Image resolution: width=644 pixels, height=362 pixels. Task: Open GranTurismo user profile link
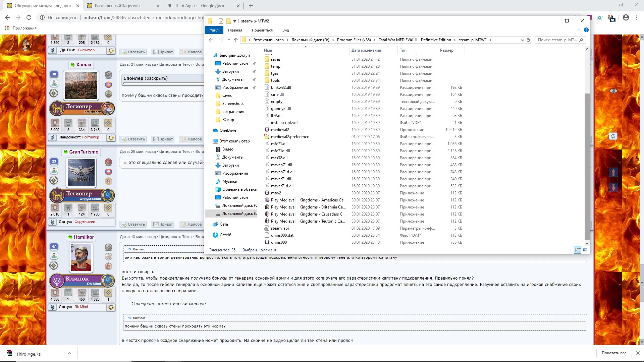[84, 152]
